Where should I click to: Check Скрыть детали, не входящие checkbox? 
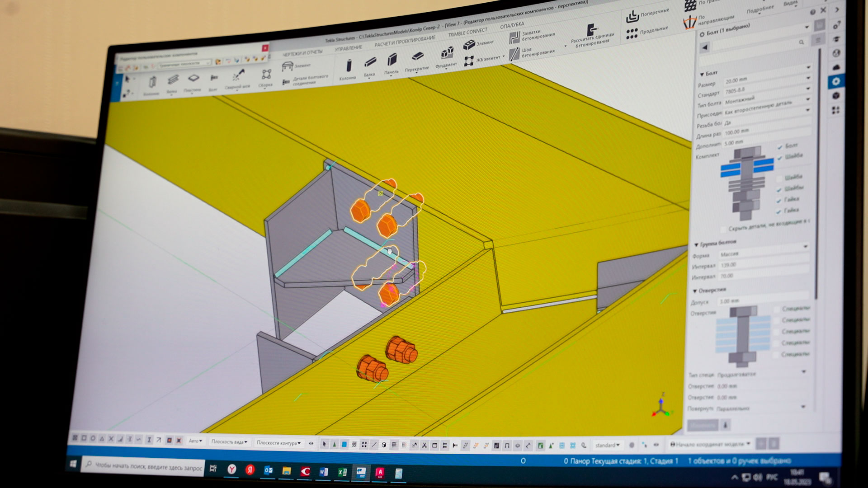coord(723,229)
